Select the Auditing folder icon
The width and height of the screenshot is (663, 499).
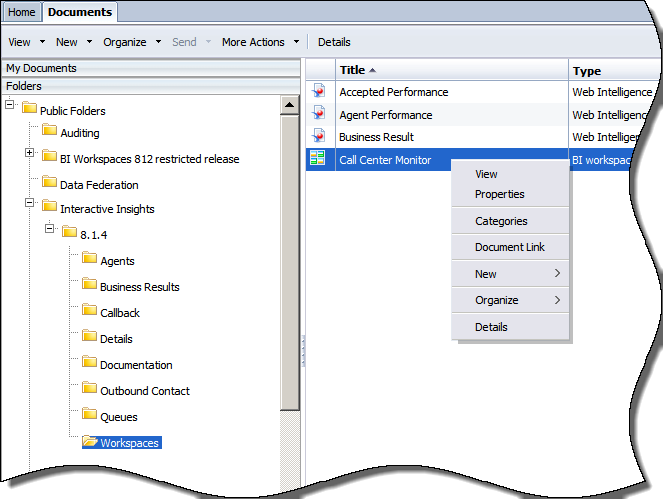tap(49, 130)
